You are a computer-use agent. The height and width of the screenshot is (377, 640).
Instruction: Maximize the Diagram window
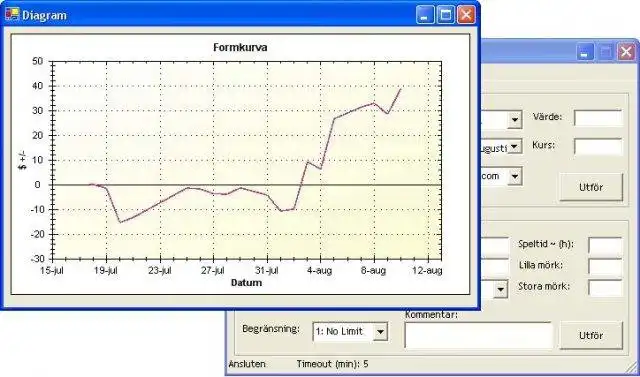[x=446, y=15]
